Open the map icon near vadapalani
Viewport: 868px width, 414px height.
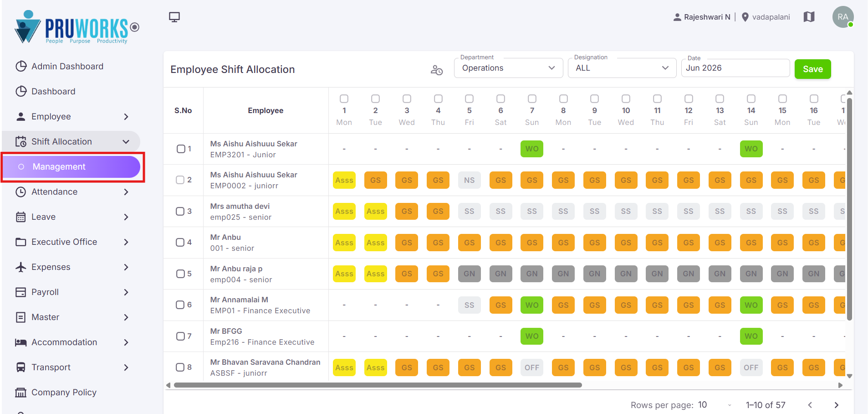[809, 17]
